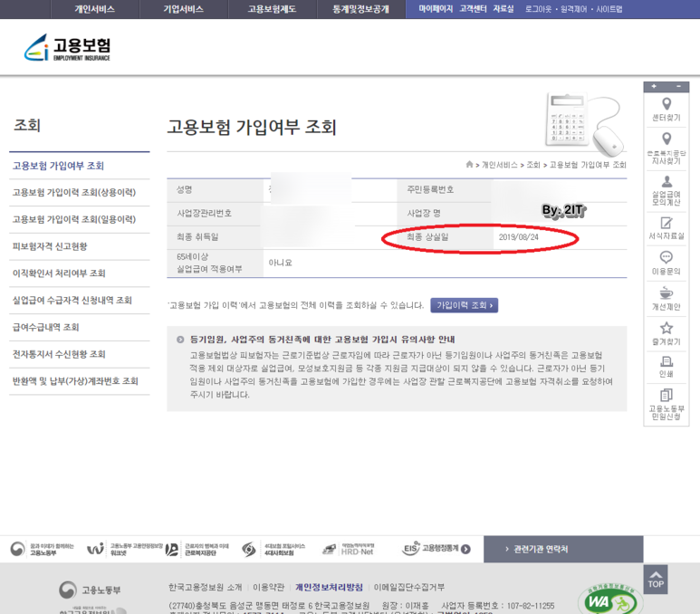The height and width of the screenshot is (614, 700).
Task: Open the 사이트맵 link
Action: pos(609,9)
